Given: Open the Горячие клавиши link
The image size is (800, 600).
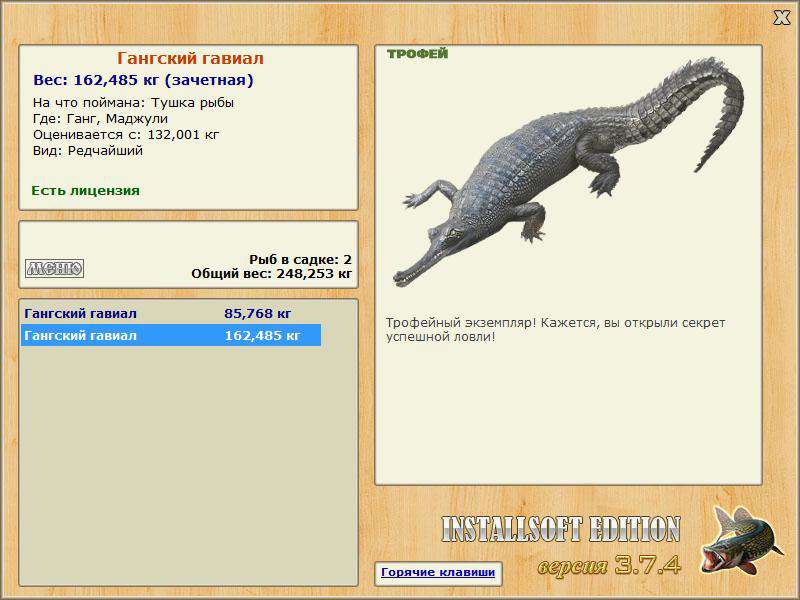Looking at the screenshot, I should (x=438, y=572).
